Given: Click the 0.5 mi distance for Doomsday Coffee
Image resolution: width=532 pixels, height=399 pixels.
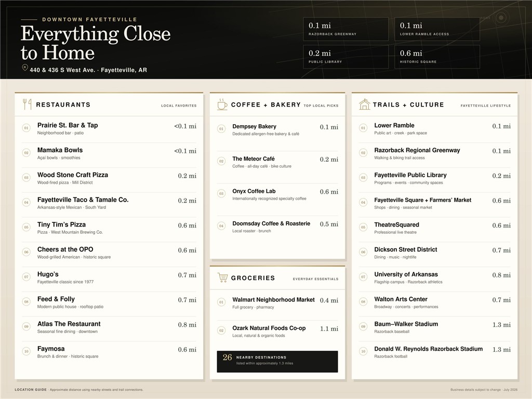Looking at the screenshot, I should (329, 224).
